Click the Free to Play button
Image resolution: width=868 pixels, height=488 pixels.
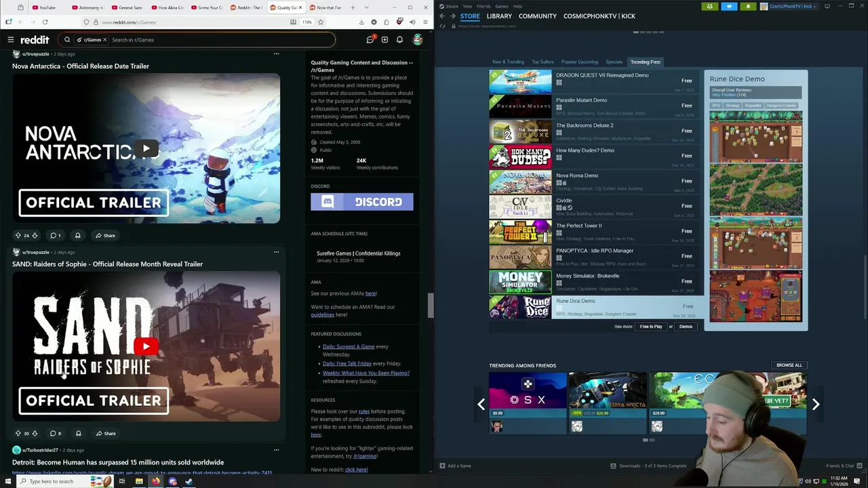tap(651, 327)
